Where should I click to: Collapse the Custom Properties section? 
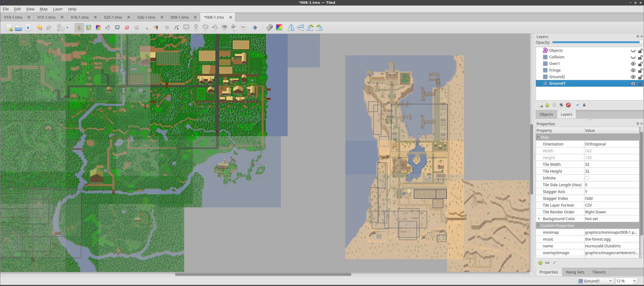[x=538, y=226]
